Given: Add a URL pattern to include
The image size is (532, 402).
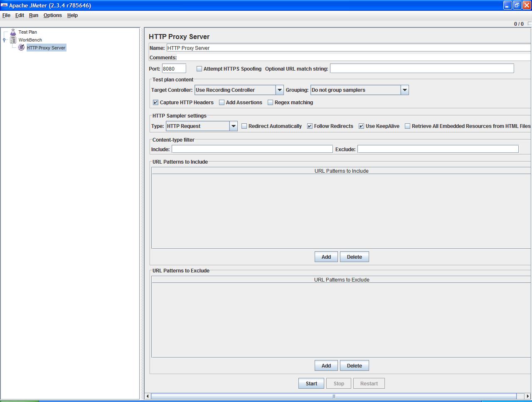Looking at the screenshot, I should tap(326, 257).
